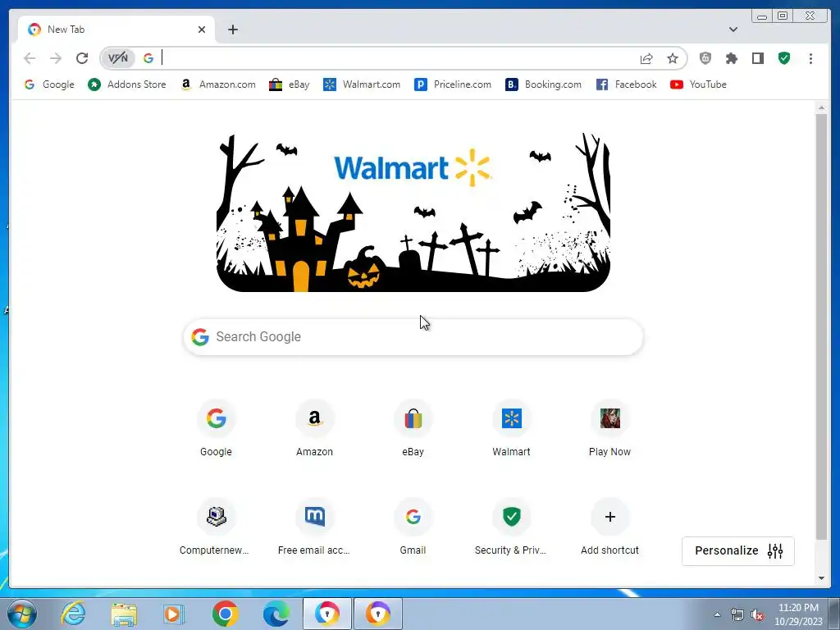The width and height of the screenshot is (840, 630).
Task: Open the green security shield icon
Action: coord(784,58)
